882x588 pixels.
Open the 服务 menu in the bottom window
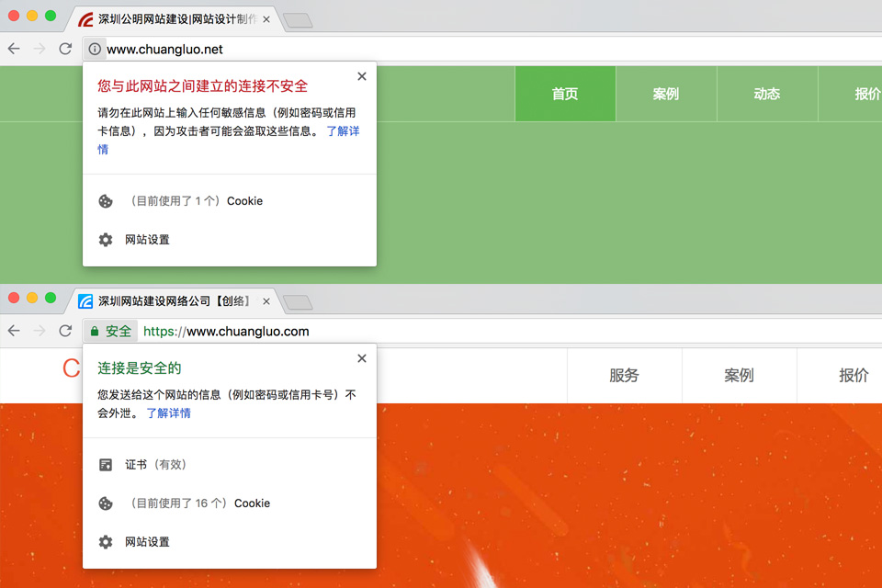(x=625, y=375)
